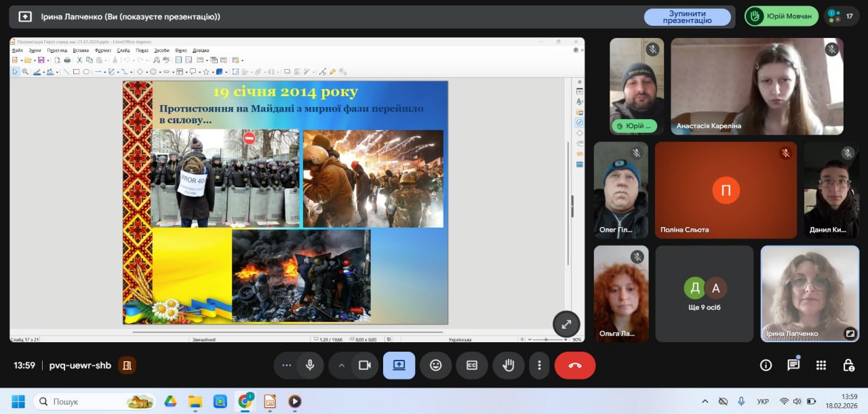Raise your hand in the meeting
Viewport: 868px width, 414px height.
click(x=508, y=365)
